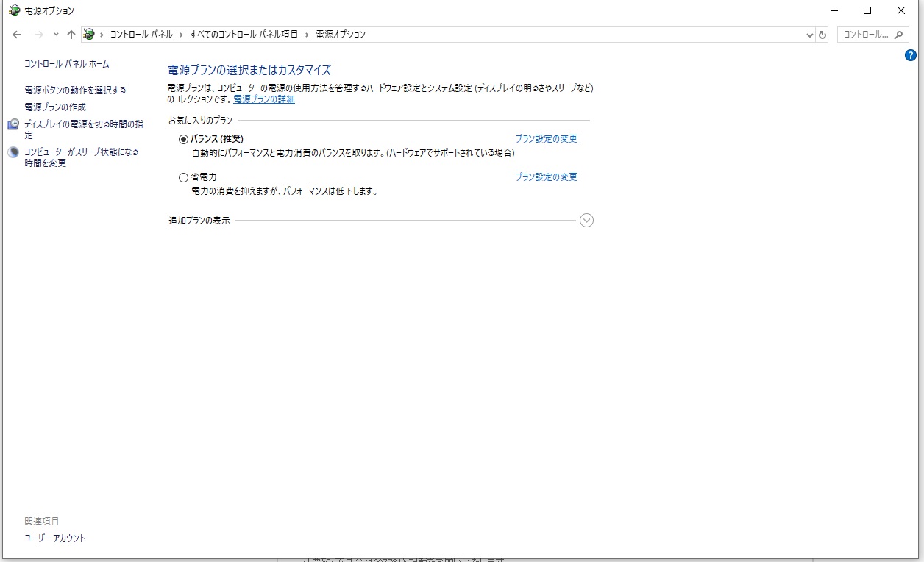Click the forward arrow navigation icon
Image resolution: width=924 pixels, height=562 pixels.
tap(39, 35)
